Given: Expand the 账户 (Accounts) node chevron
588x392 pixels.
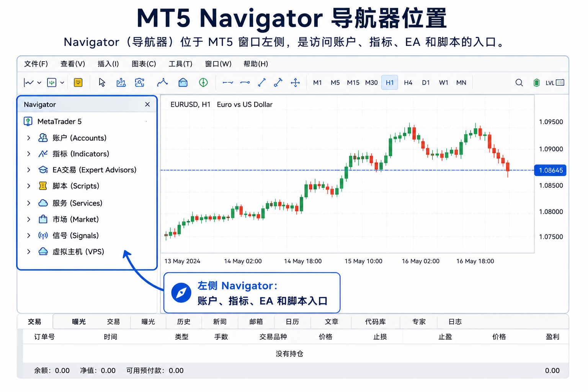Looking at the screenshot, I should pos(29,138).
